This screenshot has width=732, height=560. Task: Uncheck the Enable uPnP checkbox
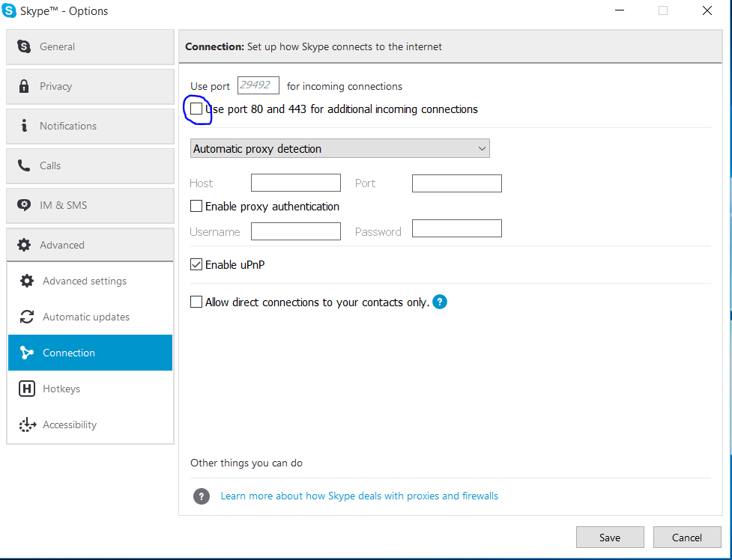tap(196, 264)
